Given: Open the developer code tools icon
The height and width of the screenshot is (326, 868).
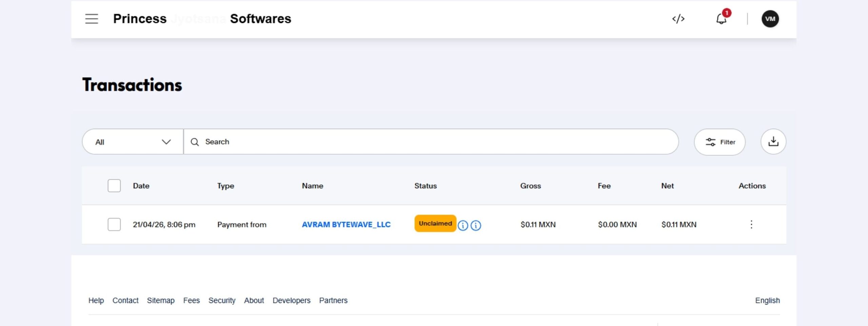Looking at the screenshot, I should (x=678, y=19).
